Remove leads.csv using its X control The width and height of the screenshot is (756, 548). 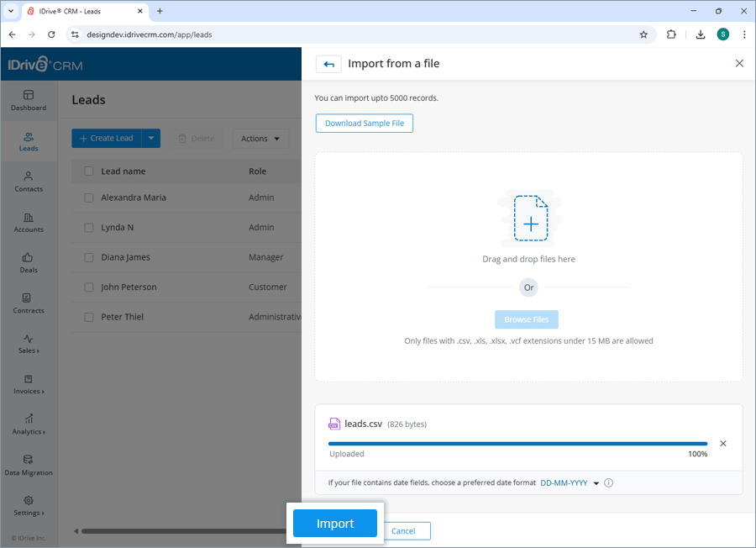[723, 443]
